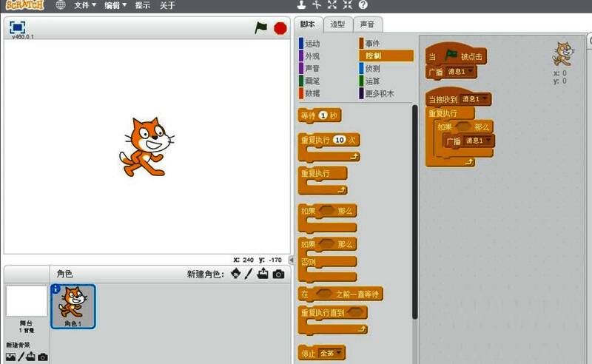Screen dimensions: 592x364
Task: Create new sprite from camera
Action: pos(278,274)
